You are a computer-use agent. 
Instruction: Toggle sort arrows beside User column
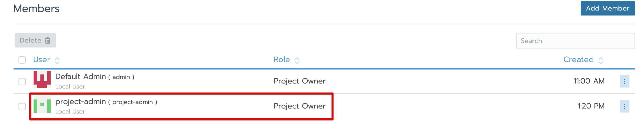(57, 60)
